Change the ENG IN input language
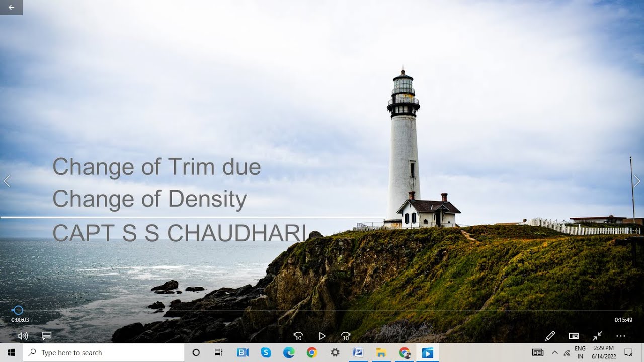The image size is (644, 362). [580, 352]
